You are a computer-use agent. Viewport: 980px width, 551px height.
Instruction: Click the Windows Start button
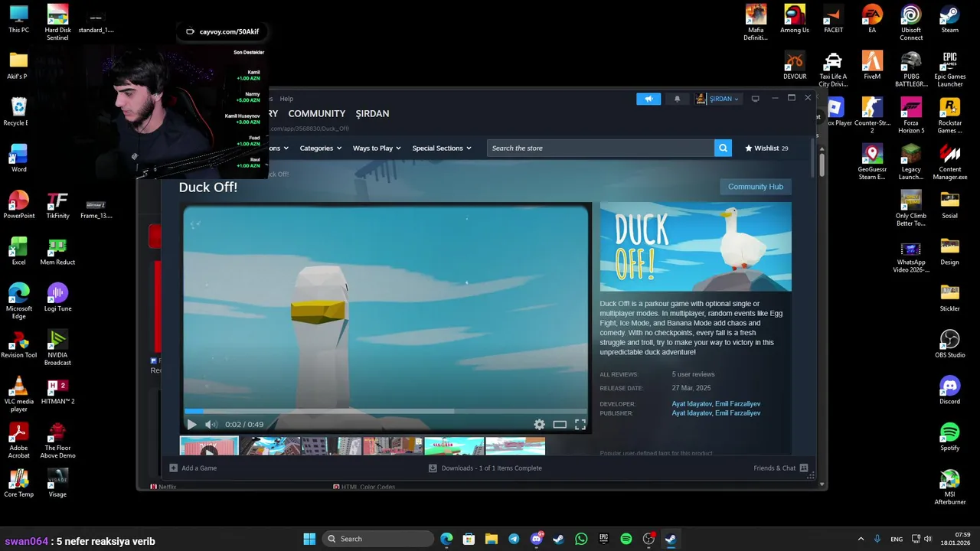(x=309, y=539)
